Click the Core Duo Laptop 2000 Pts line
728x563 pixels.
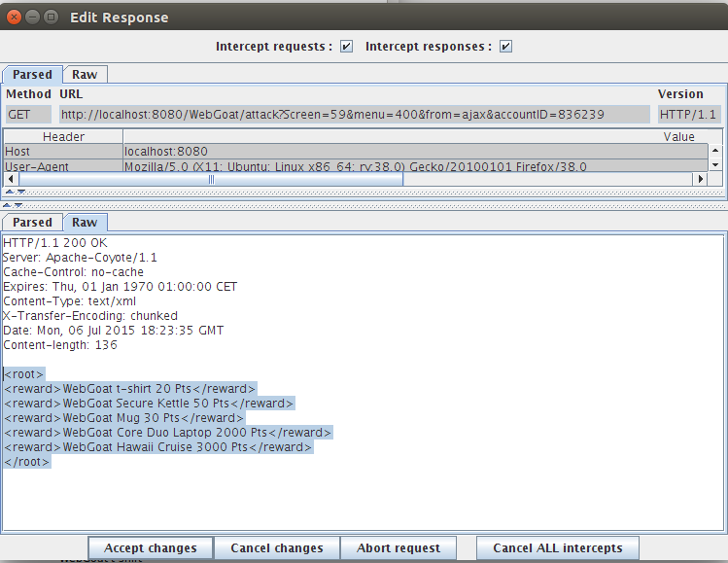coord(167,433)
